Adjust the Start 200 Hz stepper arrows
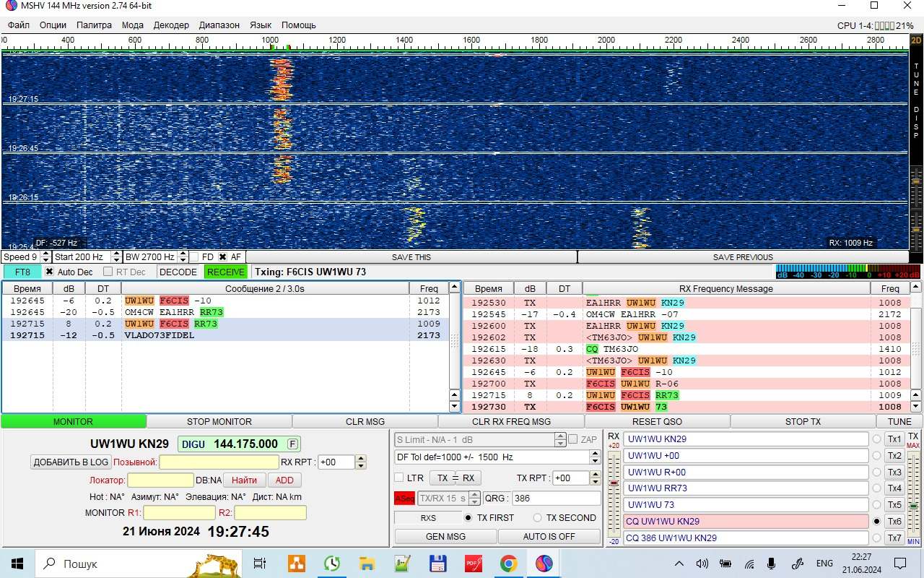 point(116,256)
